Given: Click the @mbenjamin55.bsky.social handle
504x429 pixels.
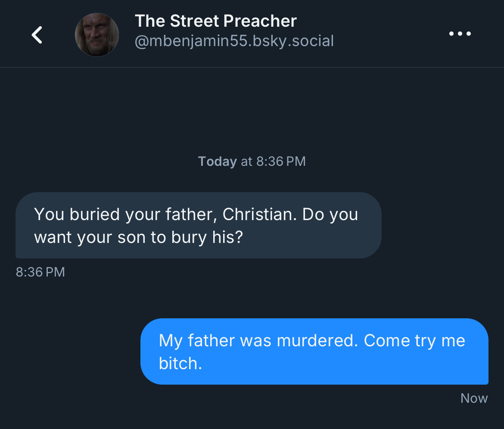Looking at the screenshot, I should [x=234, y=41].
